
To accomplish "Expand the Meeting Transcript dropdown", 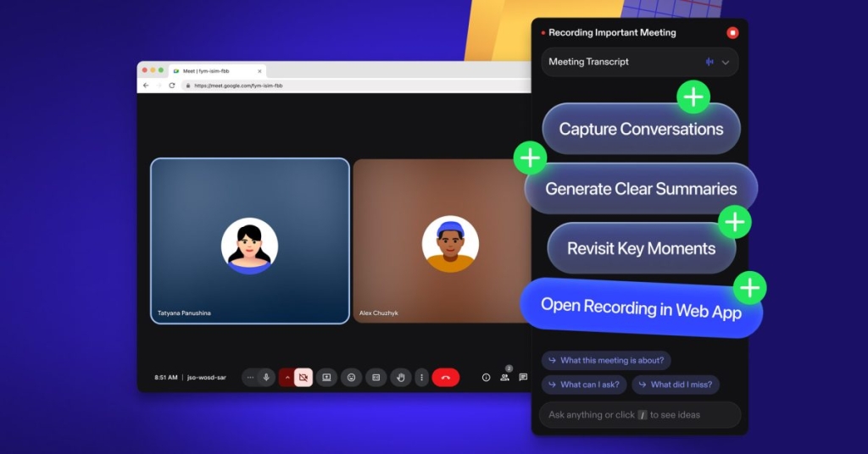I will 725,62.
